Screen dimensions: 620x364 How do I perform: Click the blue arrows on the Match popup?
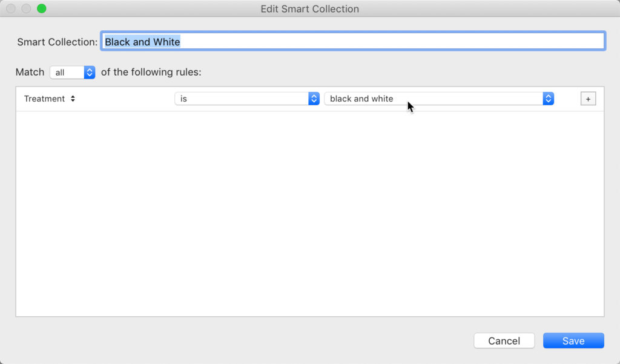coord(90,73)
